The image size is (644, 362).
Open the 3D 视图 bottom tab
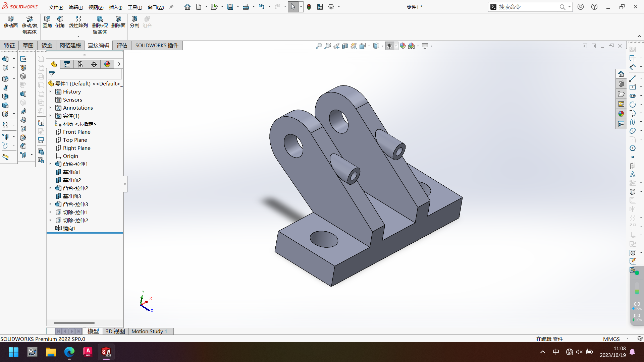[115, 331]
